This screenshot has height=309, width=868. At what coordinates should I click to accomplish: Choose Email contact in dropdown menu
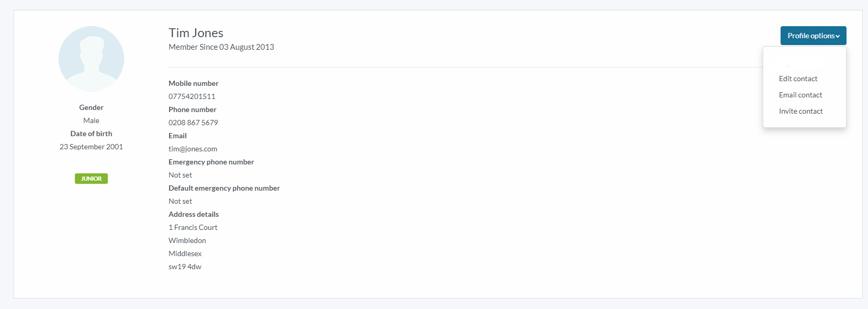tap(800, 95)
